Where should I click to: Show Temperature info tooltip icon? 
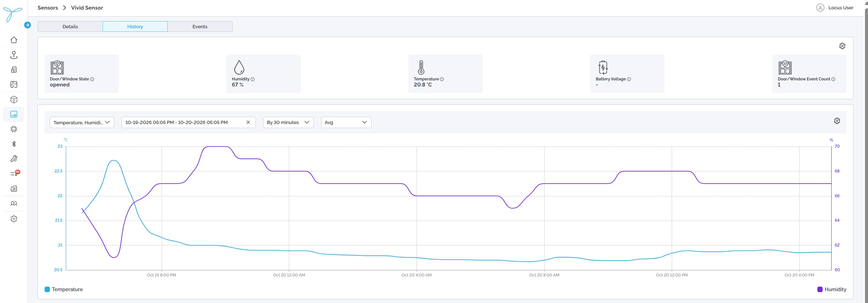[x=442, y=79]
